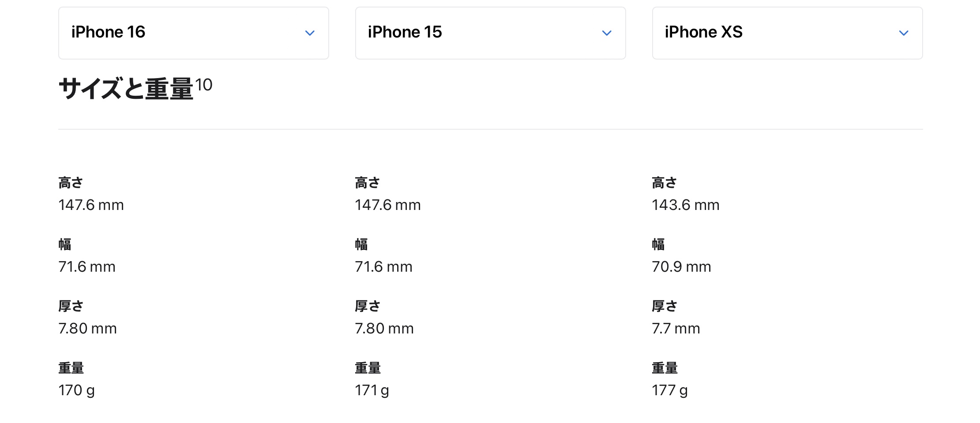Screen dimensions: 980x423
Task: Click the chevron arrow in iPhone 16 selector
Action: 310,33
